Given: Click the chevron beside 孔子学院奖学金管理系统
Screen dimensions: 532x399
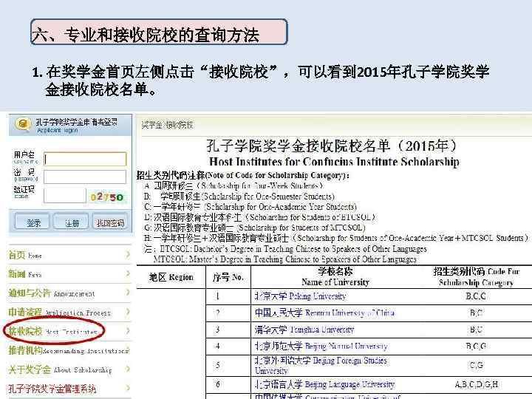Looking at the screenshot, I should click(128, 387).
